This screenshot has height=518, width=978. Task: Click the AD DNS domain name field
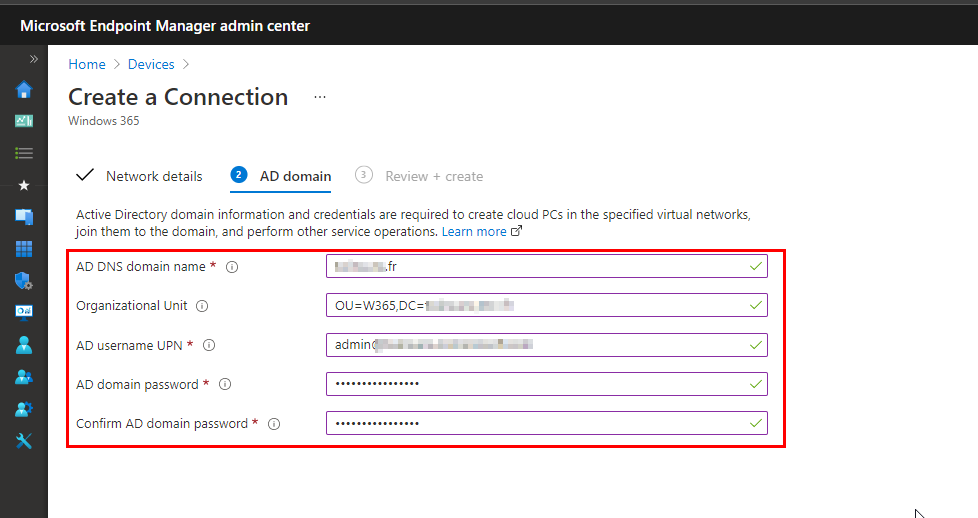tap(546, 266)
